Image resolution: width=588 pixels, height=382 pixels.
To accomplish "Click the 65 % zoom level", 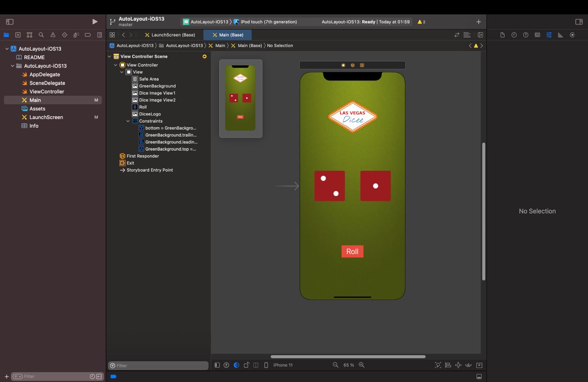I will coord(349,365).
